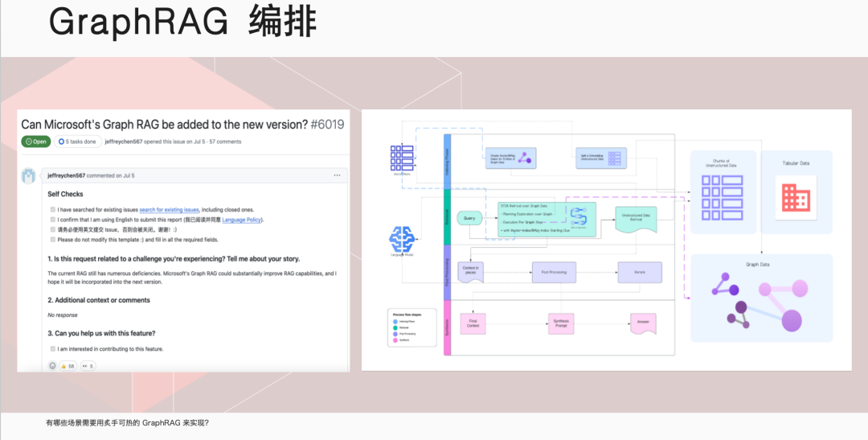
Task: Click the '5 tasks done' progress pill
Action: (x=77, y=142)
